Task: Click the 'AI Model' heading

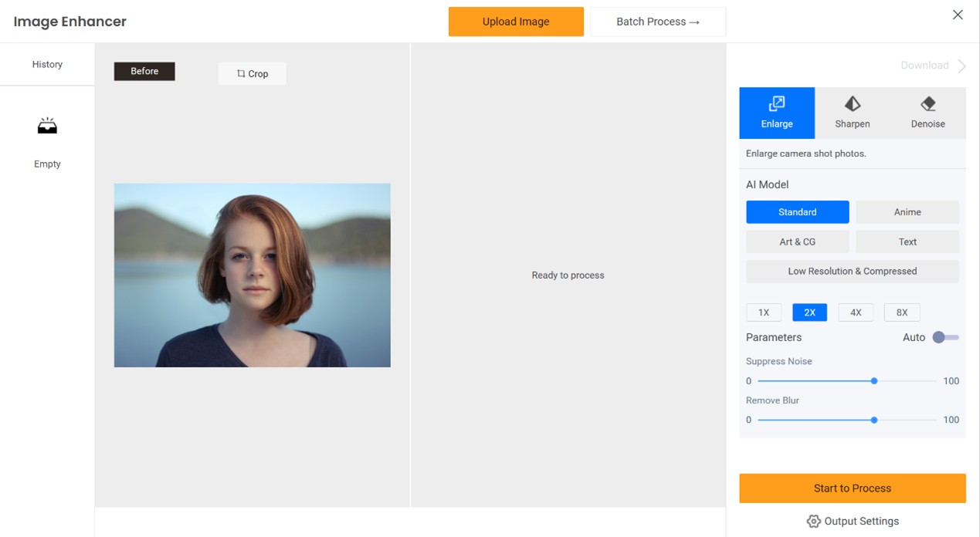Action: (x=768, y=185)
